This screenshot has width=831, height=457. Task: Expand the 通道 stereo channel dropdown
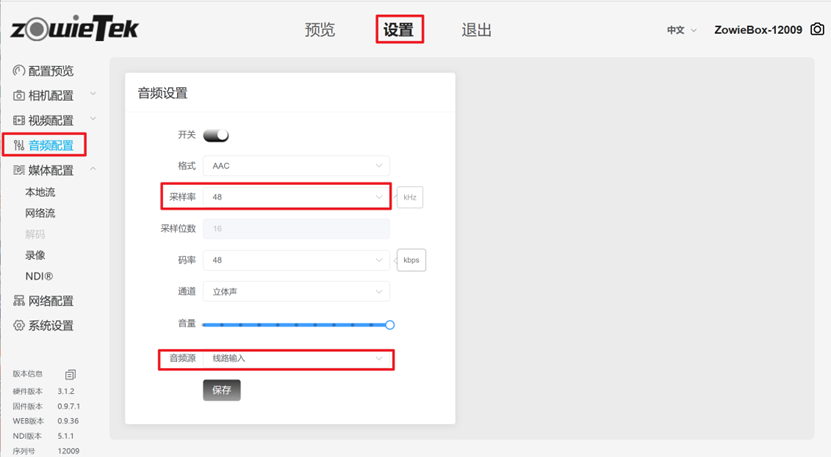[296, 292]
